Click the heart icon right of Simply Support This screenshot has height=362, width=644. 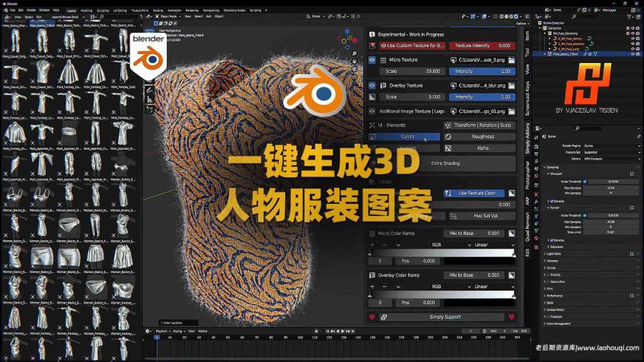(512, 317)
